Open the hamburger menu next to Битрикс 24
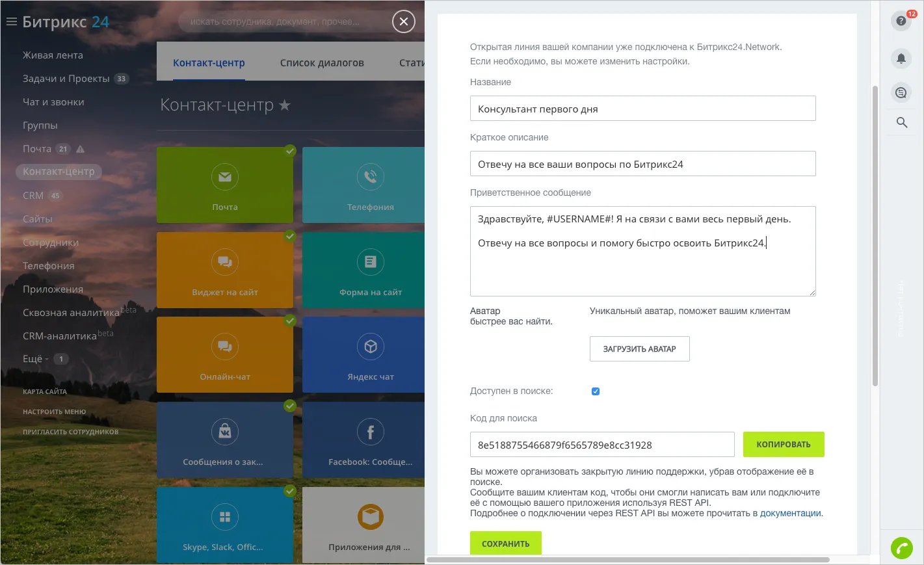Viewport: 924px width, 565px height. click(x=11, y=22)
